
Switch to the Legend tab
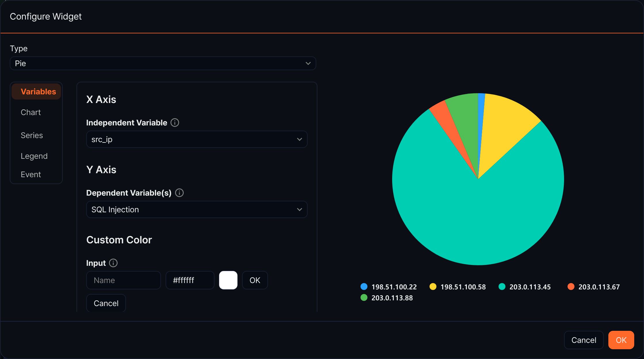click(x=34, y=156)
